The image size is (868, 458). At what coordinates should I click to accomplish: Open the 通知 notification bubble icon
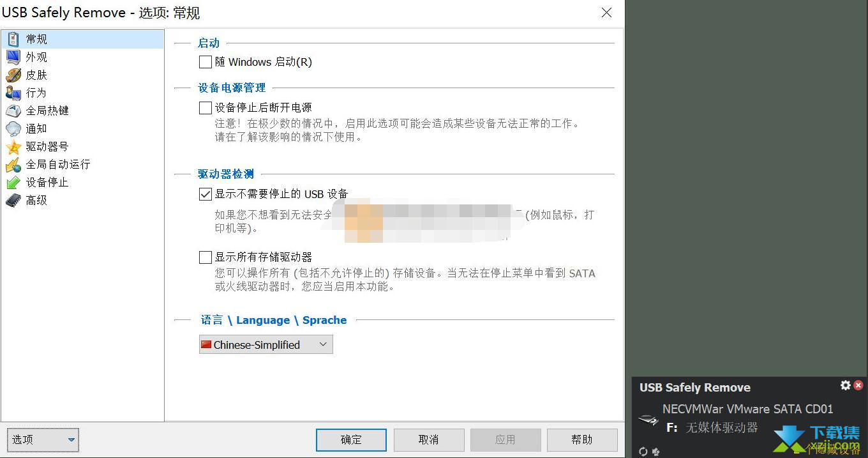point(13,128)
